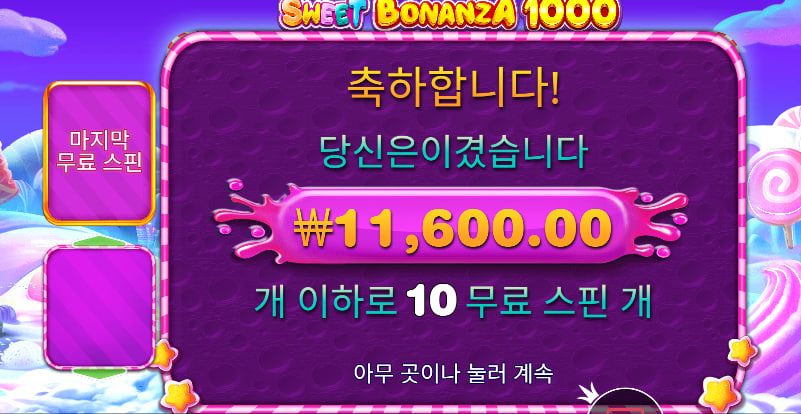
Task: Click the pink splash blob left of the amount
Action: point(250,222)
